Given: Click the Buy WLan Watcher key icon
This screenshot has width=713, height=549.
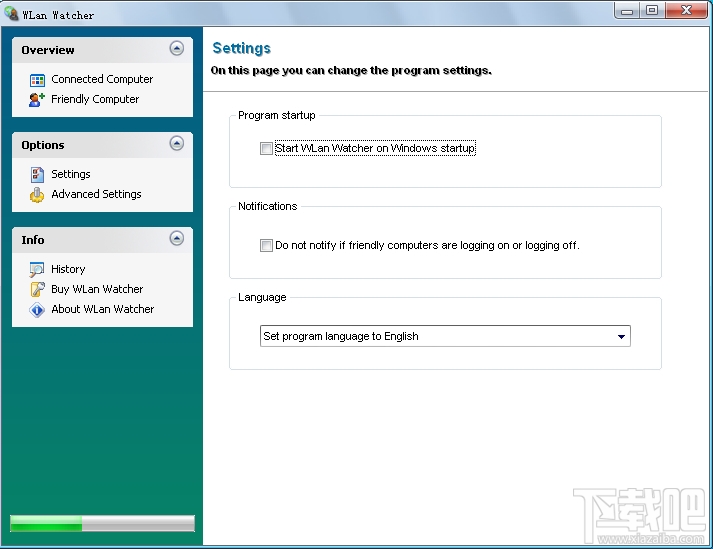Looking at the screenshot, I should click(x=37, y=289).
